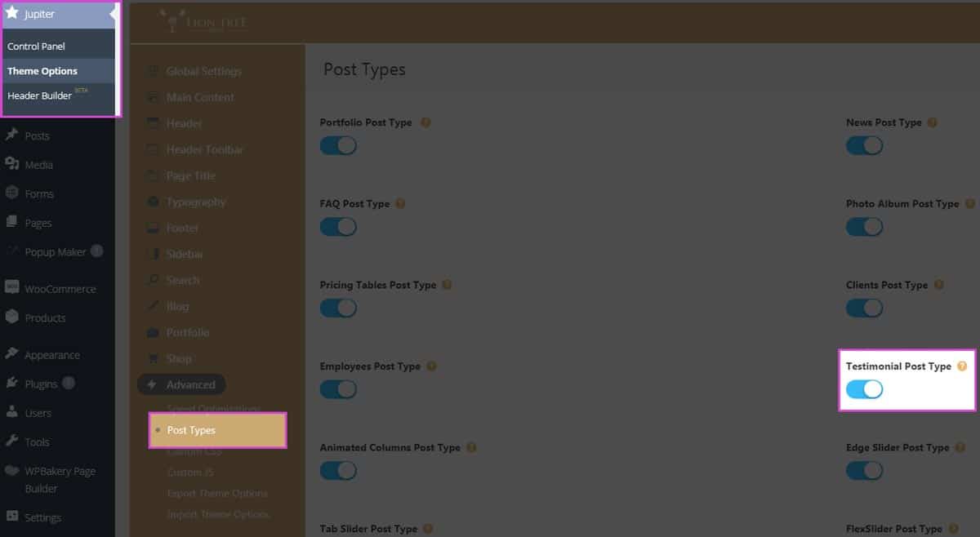Click the WordPress Settings icon
The height and width of the screenshot is (537, 980).
click(12, 517)
